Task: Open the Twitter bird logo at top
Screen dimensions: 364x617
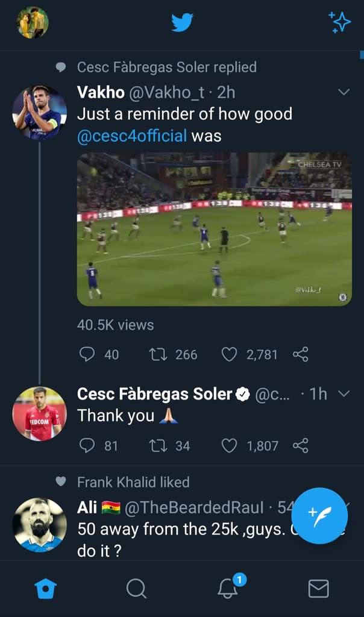Action: click(182, 23)
